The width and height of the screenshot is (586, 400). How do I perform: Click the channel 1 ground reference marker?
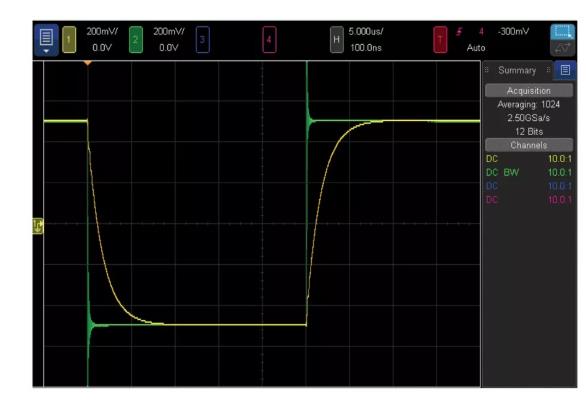[x=38, y=226]
